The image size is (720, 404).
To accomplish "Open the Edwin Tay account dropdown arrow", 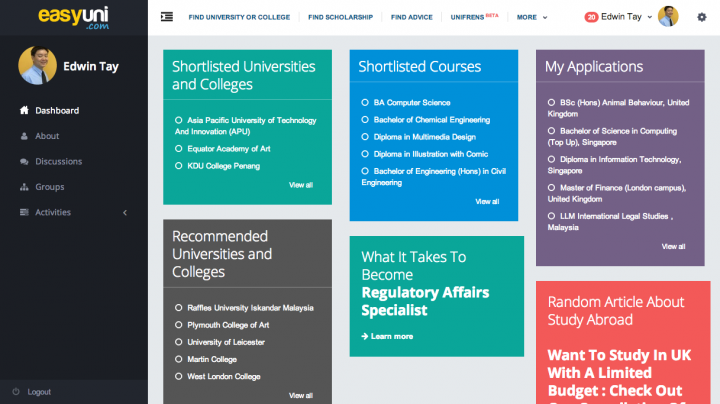I will click(650, 17).
